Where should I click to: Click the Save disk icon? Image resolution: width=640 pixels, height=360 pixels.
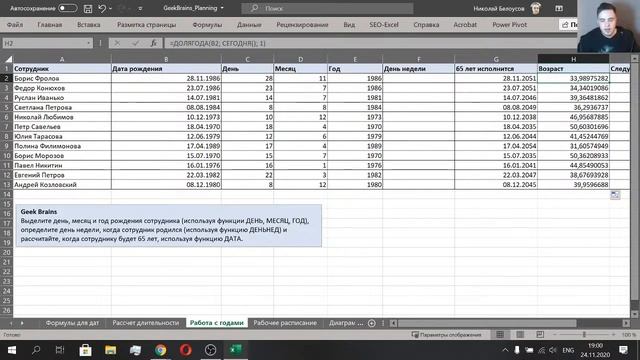(x=88, y=8)
